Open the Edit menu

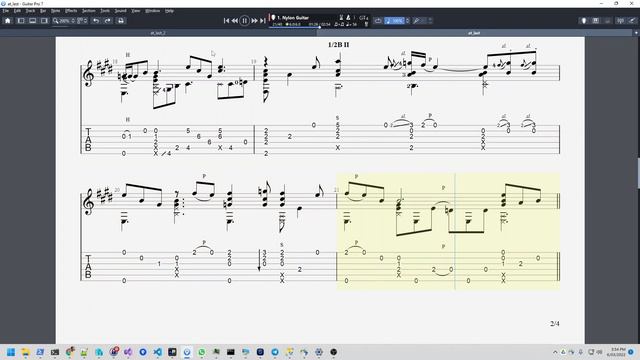[17, 11]
